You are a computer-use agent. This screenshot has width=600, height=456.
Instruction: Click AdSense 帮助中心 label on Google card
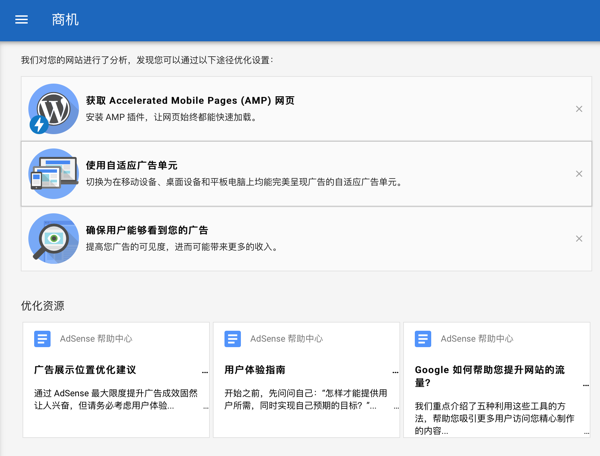[477, 339]
